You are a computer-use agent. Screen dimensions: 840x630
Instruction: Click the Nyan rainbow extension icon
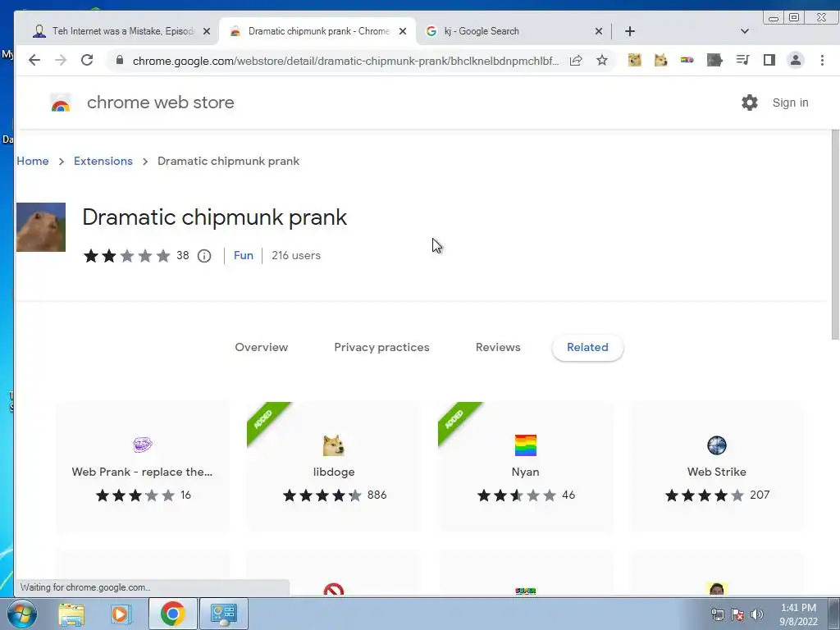click(687, 60)
